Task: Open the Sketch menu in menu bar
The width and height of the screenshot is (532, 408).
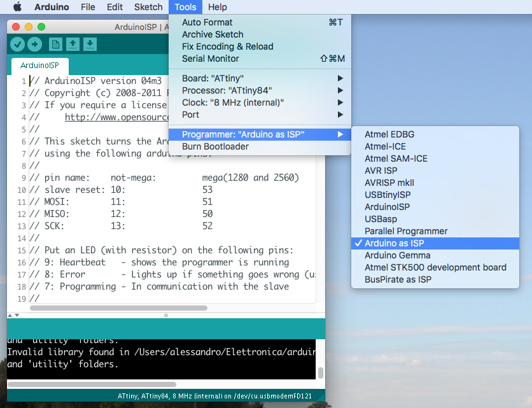Action: [x=148, y=7]
